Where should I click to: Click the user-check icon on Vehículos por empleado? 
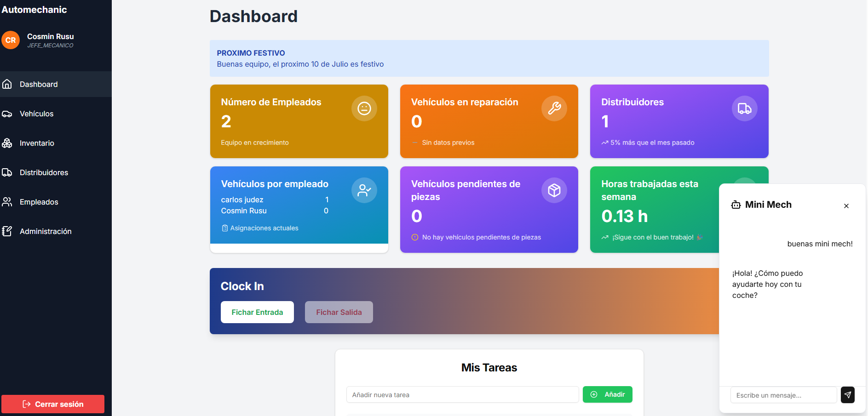pos(364,190)
